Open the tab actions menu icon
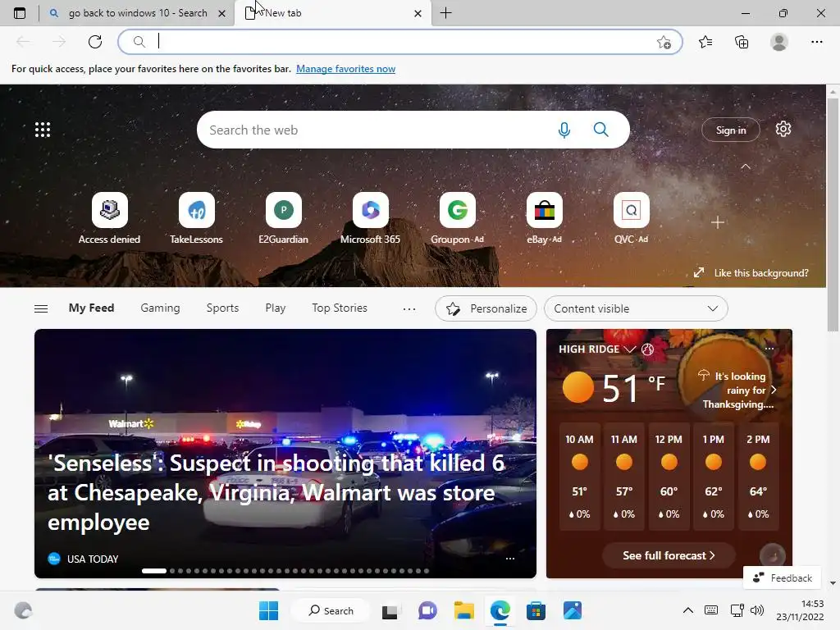 (x=20, y=13)
